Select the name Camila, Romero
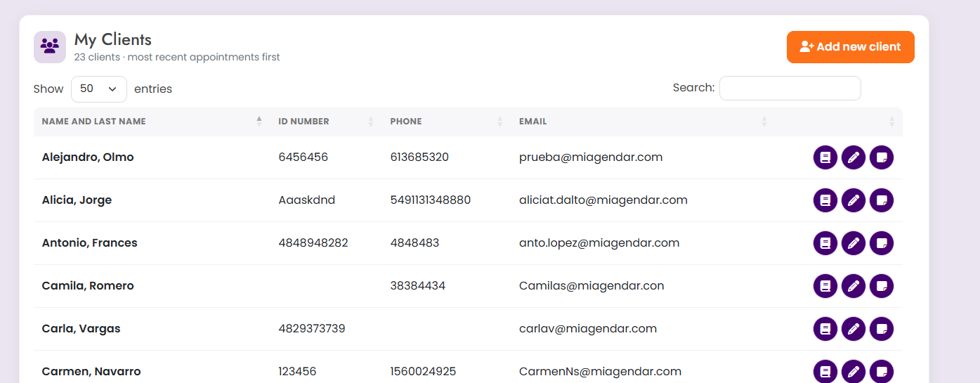Screen dimensions: 980x383 88,286
